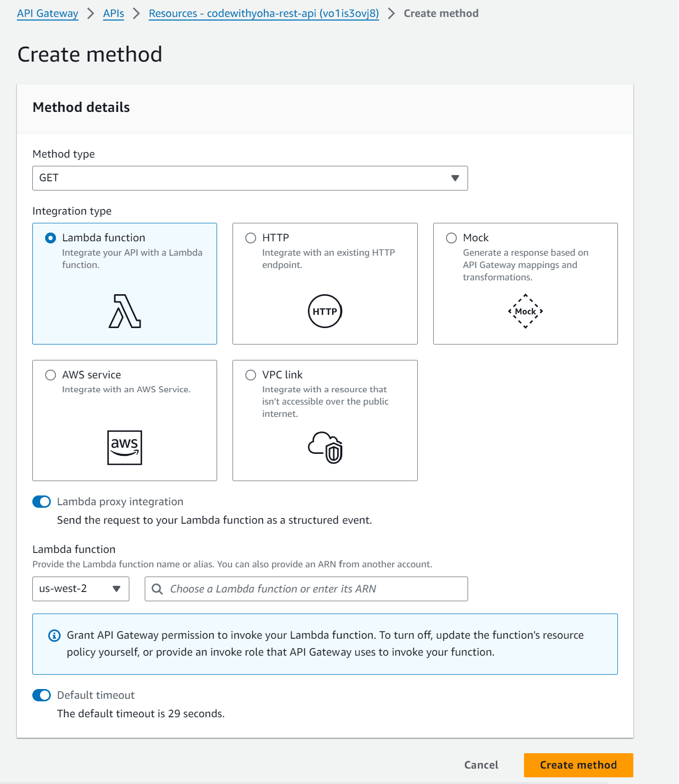The height and width of the screenshot is (784, 679).
Task: Click the HTTP circle icon
Action: pos(325,311)
